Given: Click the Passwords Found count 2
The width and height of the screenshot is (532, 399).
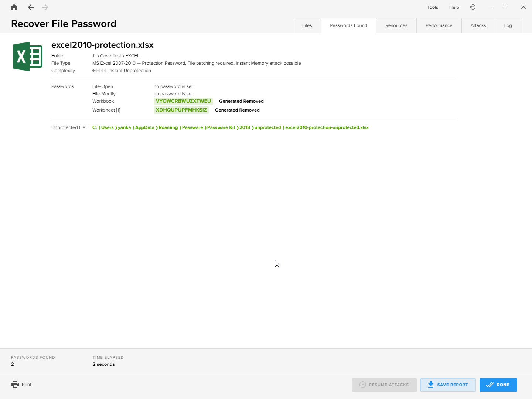Looking at the screenshot, I should point(13,364).
